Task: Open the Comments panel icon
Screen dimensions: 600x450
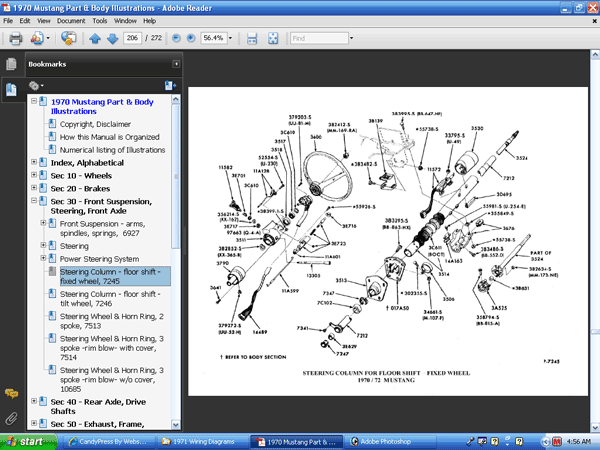Action: [11, 393]
